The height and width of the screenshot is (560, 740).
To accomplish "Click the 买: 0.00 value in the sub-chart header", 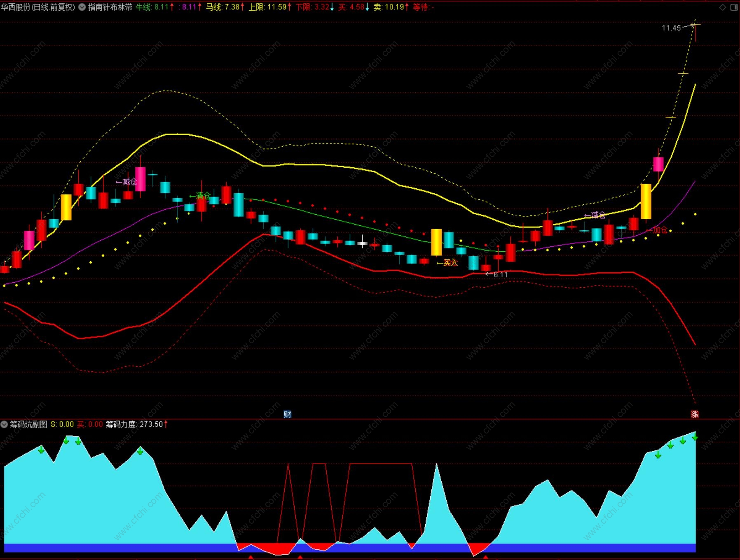I will (x=90, y=424).
